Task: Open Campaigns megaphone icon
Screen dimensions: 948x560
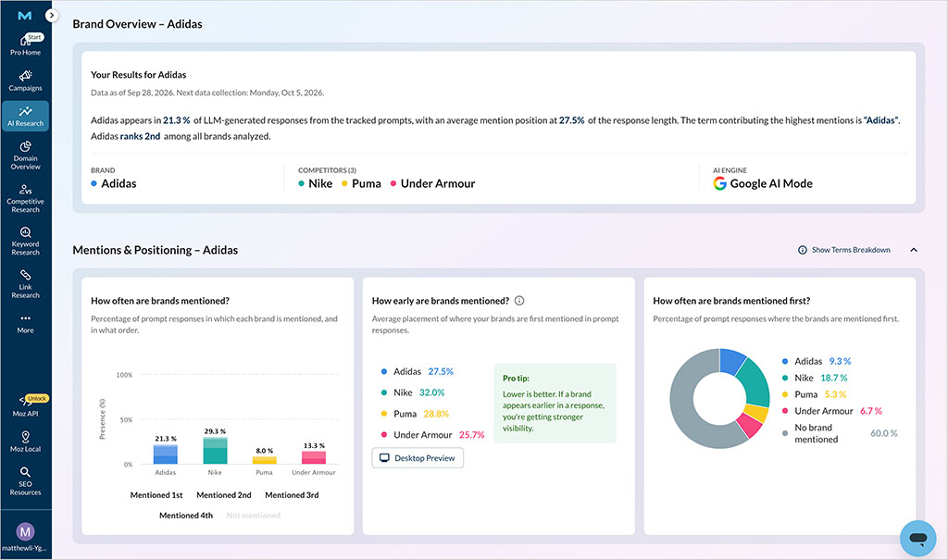Action: (25, 76)
